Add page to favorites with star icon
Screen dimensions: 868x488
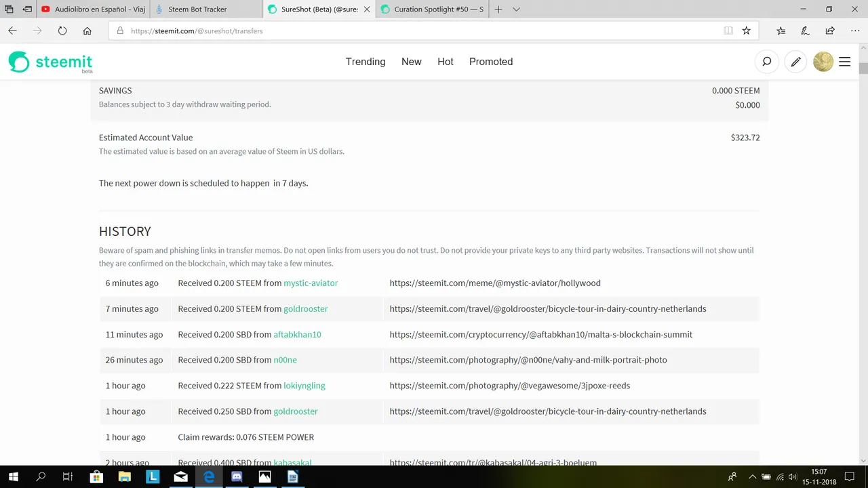747,30
